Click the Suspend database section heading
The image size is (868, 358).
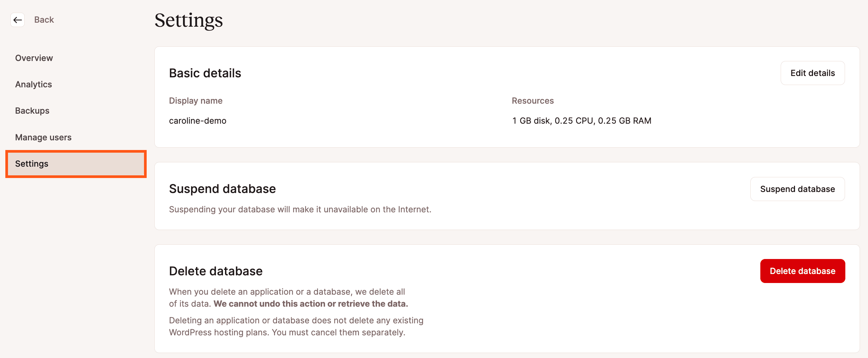(222, 189)
